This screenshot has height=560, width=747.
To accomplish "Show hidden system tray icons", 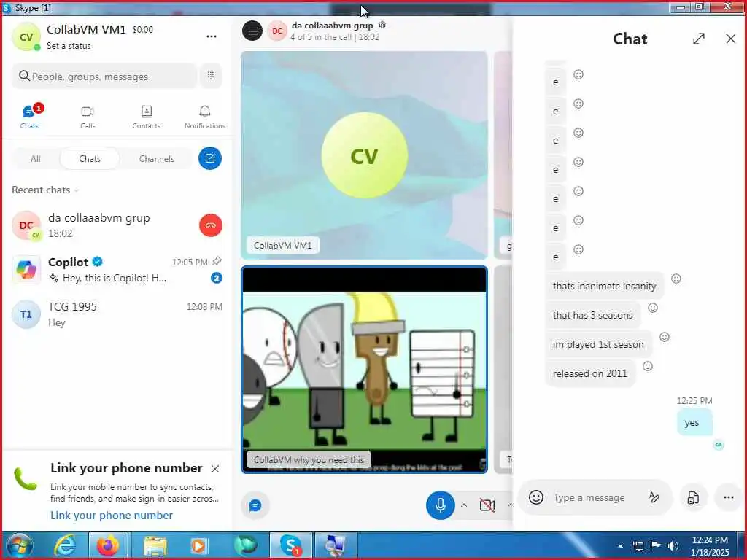I will [x=620, y=547].
